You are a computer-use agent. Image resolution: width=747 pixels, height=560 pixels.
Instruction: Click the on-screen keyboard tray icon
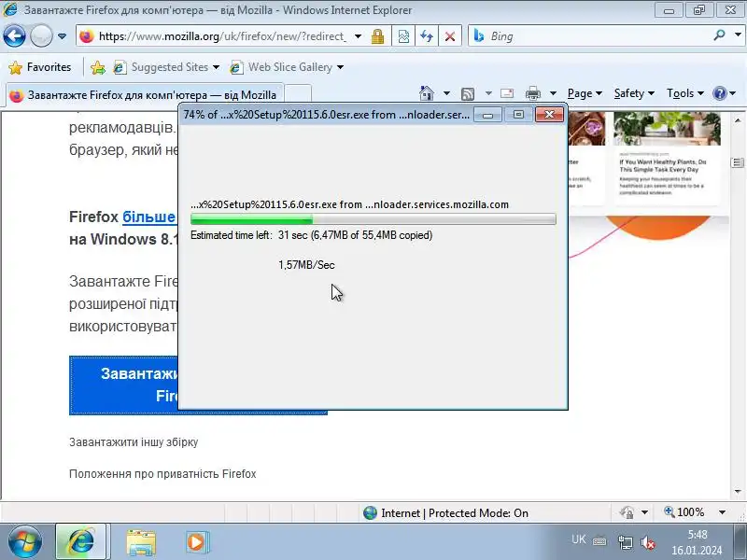point(599,541)
